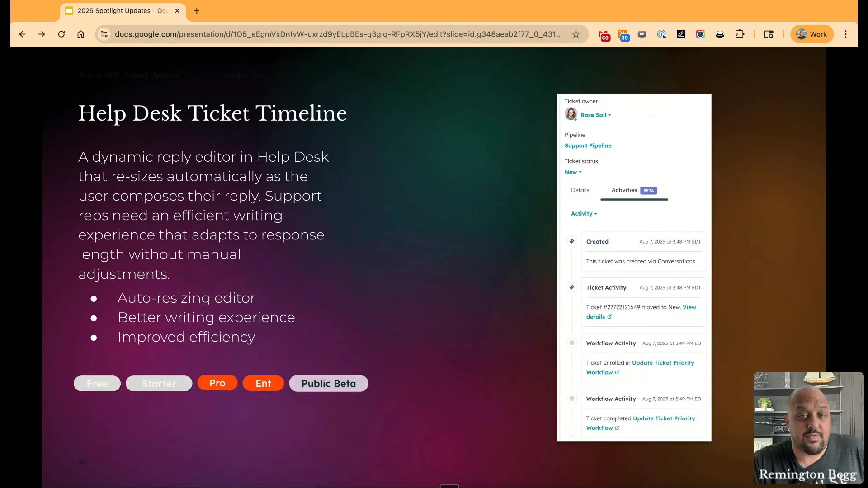Reload the current page
Image resolution: width=868 pixels, height=488 pixels.
(61, 34)
